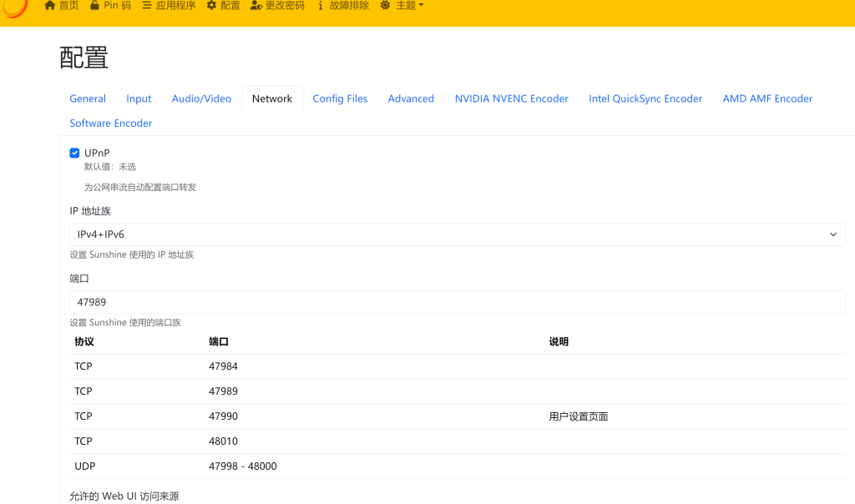855x504 pixels.
Task: Click the change password user icon
Action: point(256,6)
